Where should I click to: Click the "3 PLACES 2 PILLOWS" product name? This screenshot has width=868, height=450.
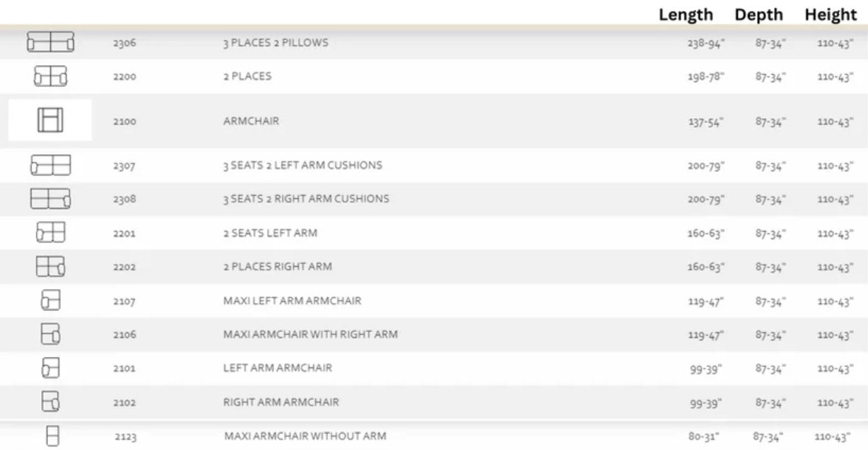coord(276,42)
